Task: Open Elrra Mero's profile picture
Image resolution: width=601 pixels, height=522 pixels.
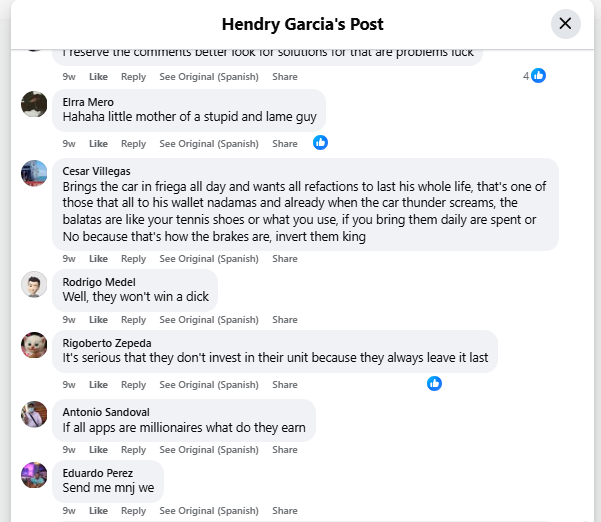Action: [35, 104]
